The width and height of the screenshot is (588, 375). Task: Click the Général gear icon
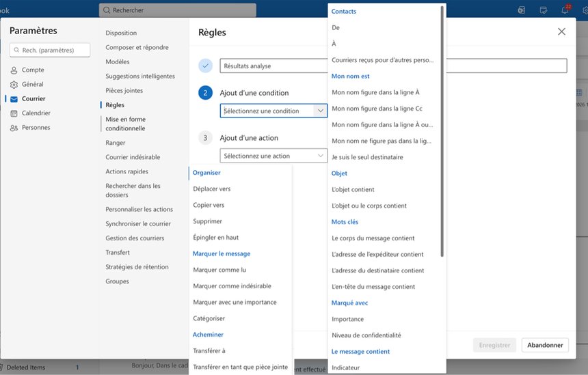point(14,85)
